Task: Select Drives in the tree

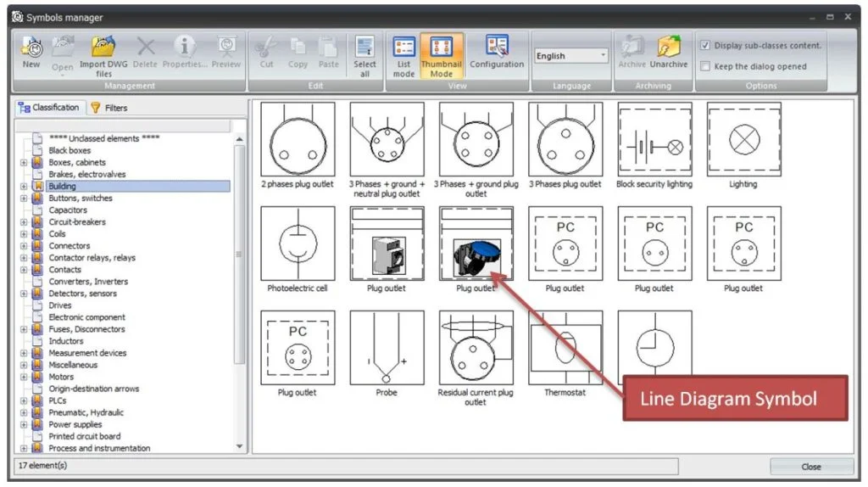Action: coord(60,305)
